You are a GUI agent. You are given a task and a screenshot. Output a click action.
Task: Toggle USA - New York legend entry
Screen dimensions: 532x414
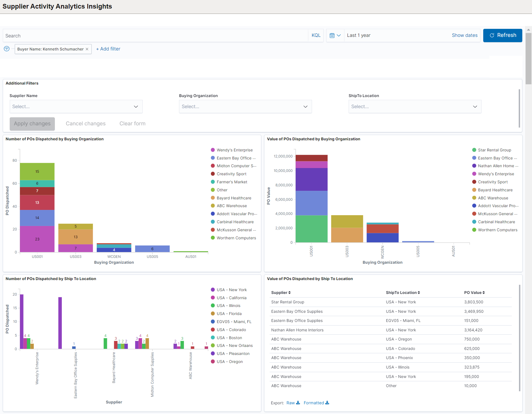[232, 289]
